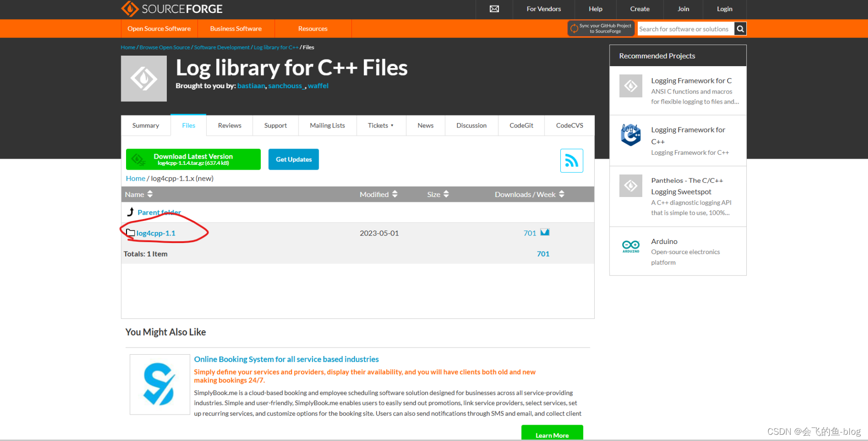Viewport: 868px width, 441px height.
Task: Click Join in top bar
Action: click(683, 9)
